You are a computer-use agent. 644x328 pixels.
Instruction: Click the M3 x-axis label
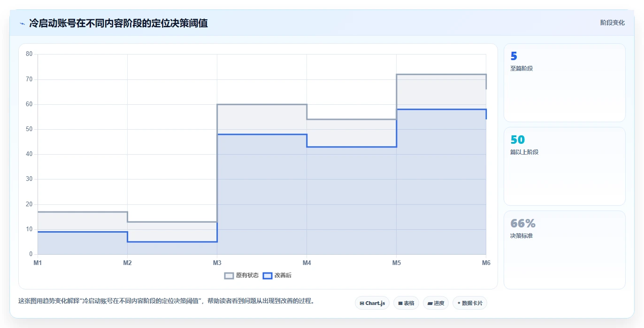tap(217, 263)
